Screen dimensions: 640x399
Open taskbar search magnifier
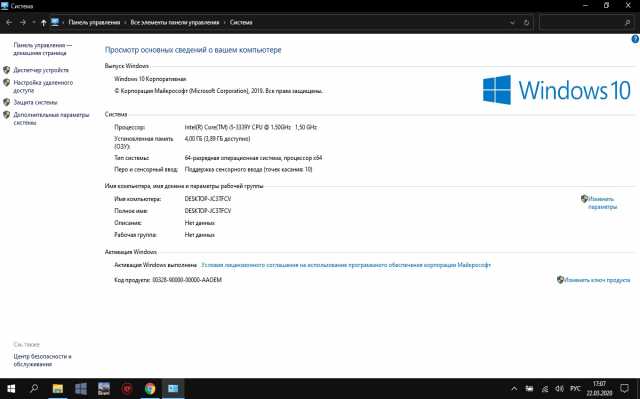[34, 389]
